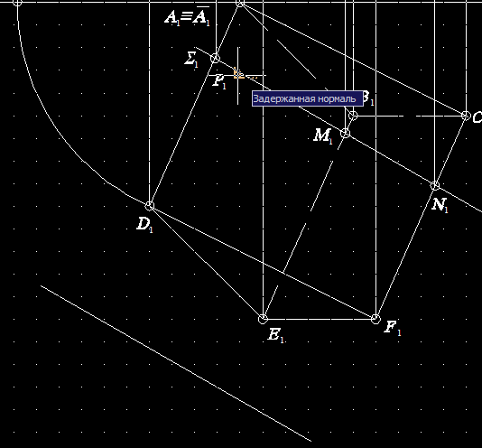This screenshot has height=448, width=482.
Task: Click the E1 text label
Action: [x=275, y=335]
